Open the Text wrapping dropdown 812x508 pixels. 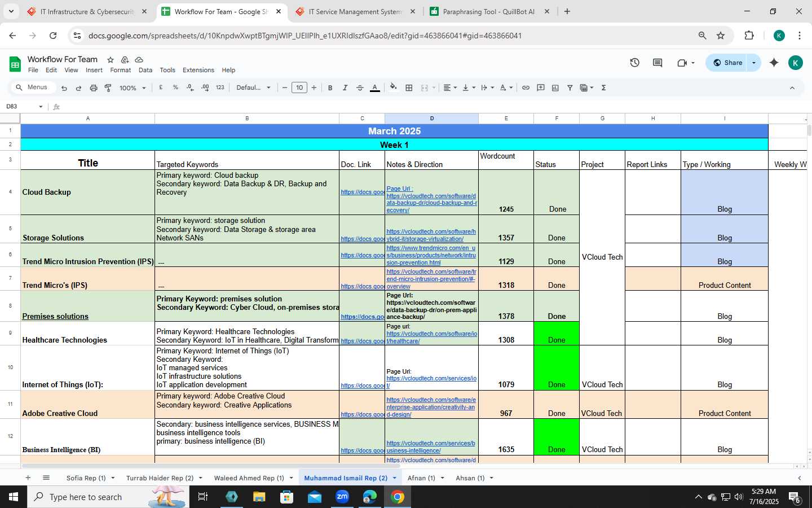pyautogui.click(x=487, y=87)
